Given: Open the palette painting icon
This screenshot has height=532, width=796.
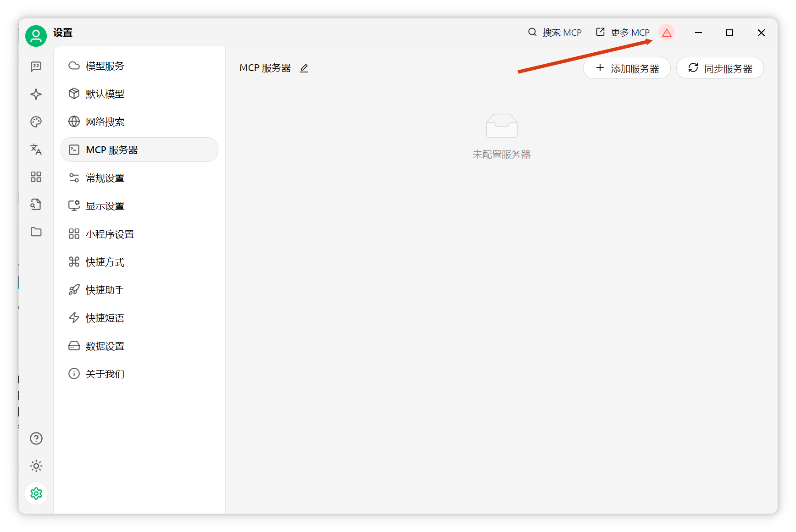Looking at the screenshot, I should pyautogui.click(x=36, y=122).
